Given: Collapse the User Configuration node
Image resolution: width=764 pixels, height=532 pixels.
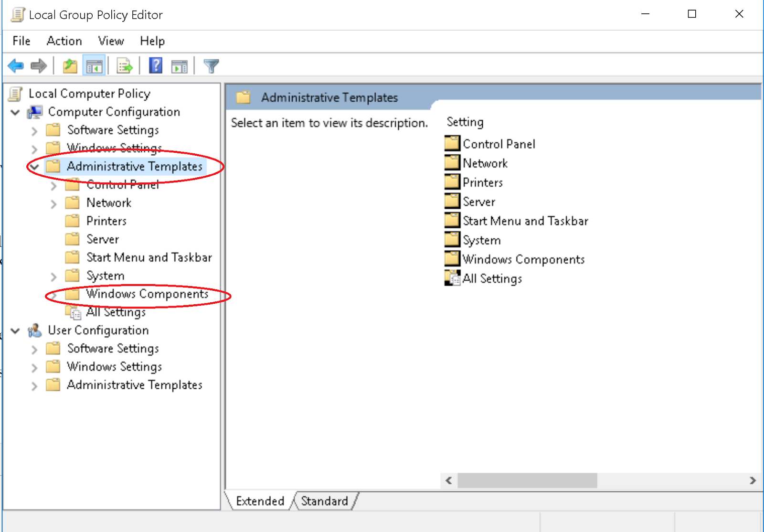Looking at the screenshot, I should click(15, 330).
